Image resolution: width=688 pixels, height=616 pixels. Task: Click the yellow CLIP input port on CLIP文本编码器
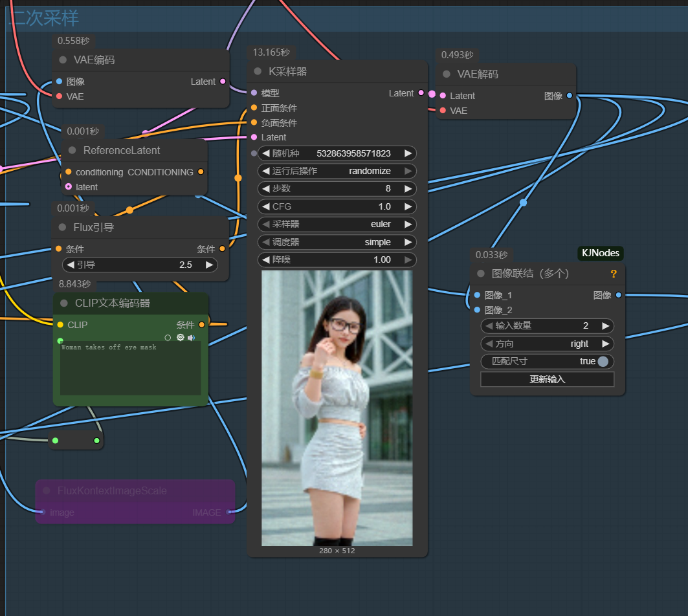pyautogui.click(x=61, y=325)
